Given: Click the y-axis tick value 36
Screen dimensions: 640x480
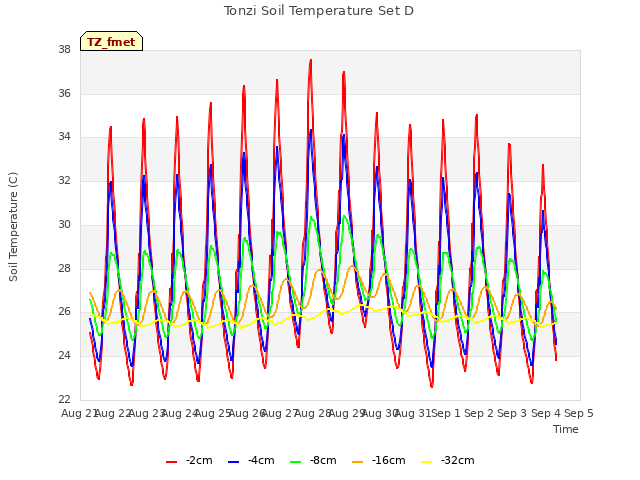Looking at the screenshot, I should coord(64,93).
